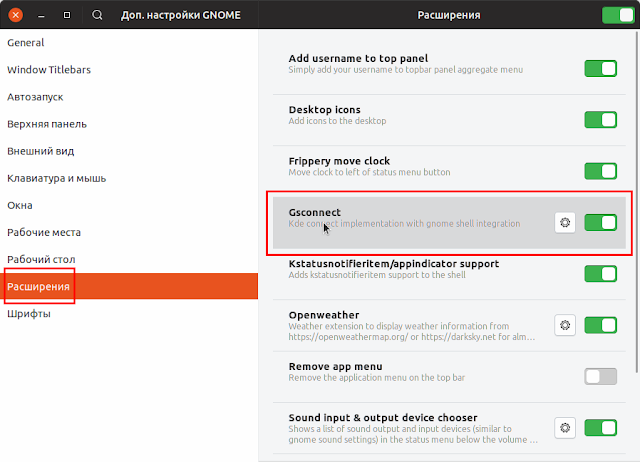Switch off Kstatusnotifieritem/appindicator support

[x=600, y=274]
